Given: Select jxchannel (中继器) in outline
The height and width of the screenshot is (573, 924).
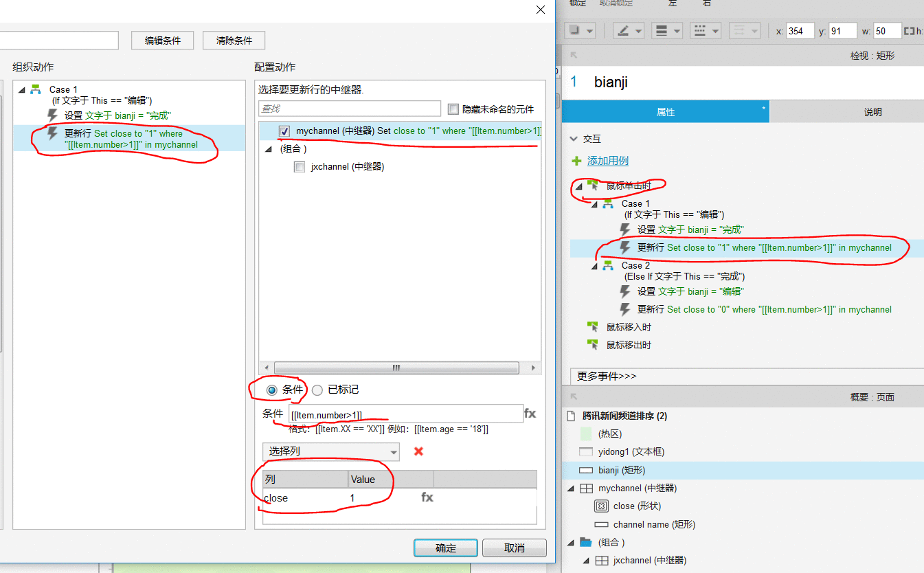Looking at the screenshot, I should (x=650, y=560).
